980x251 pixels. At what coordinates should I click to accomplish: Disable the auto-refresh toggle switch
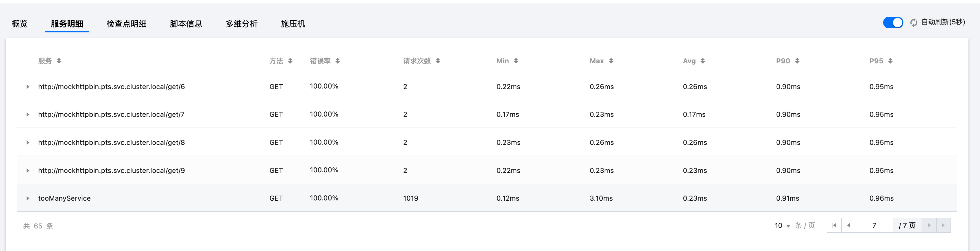pos(892,23)
